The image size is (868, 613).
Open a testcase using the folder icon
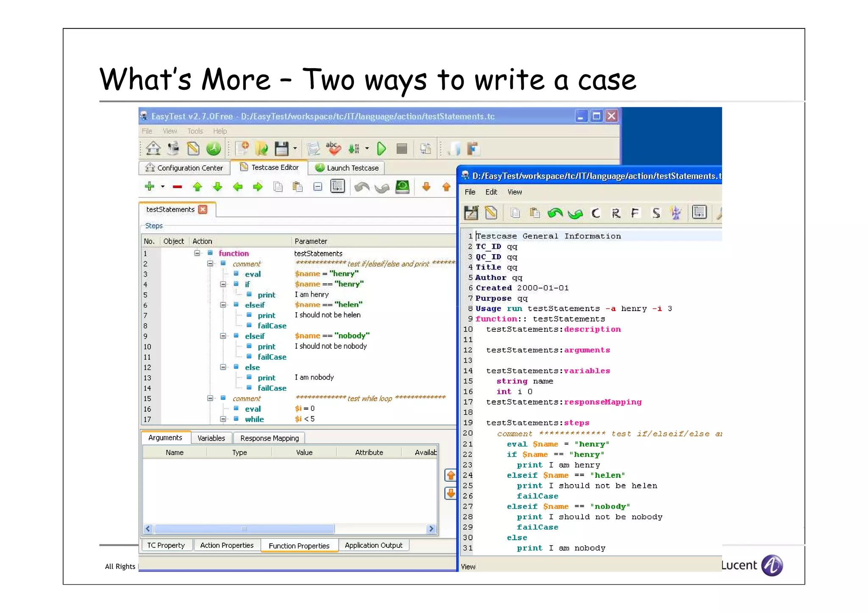262,149
